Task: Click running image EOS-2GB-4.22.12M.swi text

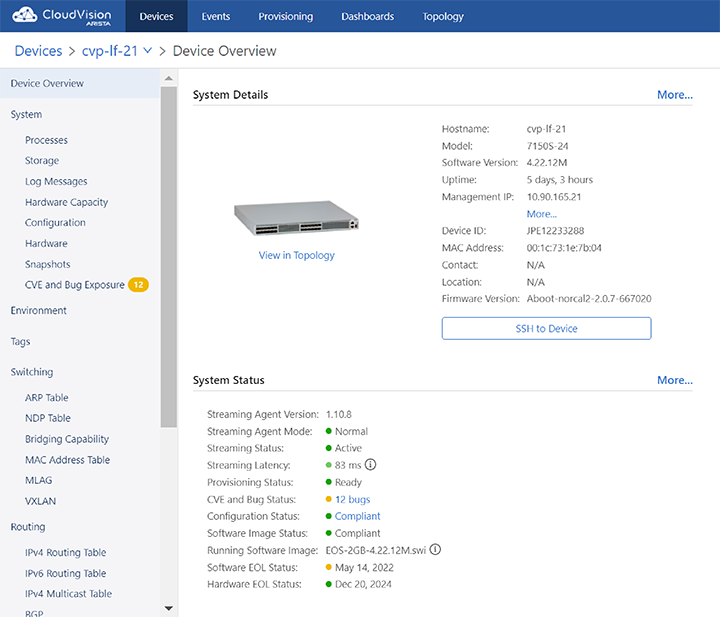Action: (x=376, y=550)
